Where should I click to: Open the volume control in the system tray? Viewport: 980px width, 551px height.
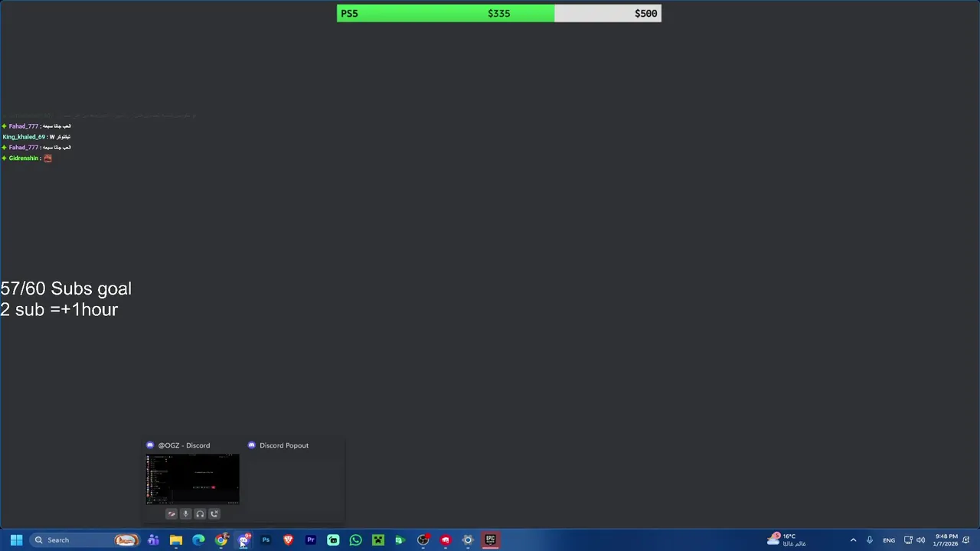tap(920, 540)
